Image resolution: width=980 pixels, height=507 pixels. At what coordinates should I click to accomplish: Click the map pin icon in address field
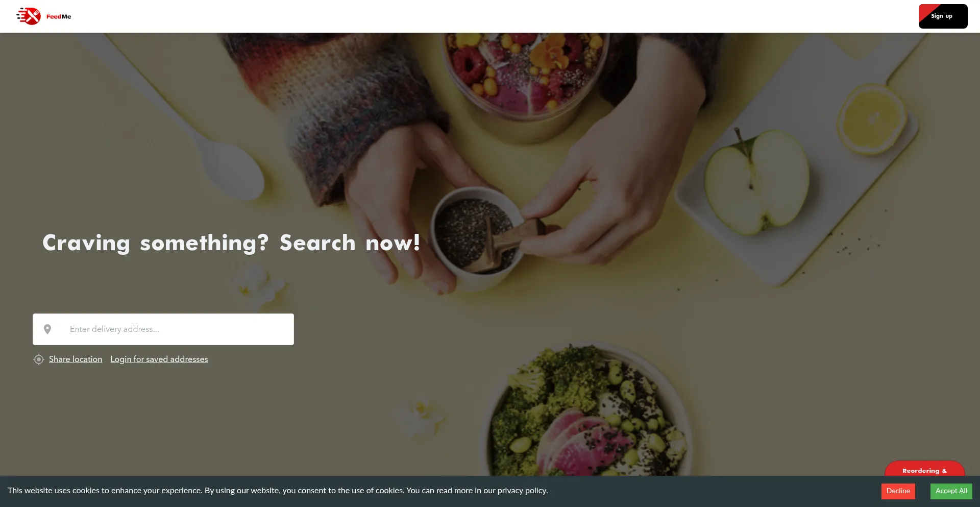[47, 329]
